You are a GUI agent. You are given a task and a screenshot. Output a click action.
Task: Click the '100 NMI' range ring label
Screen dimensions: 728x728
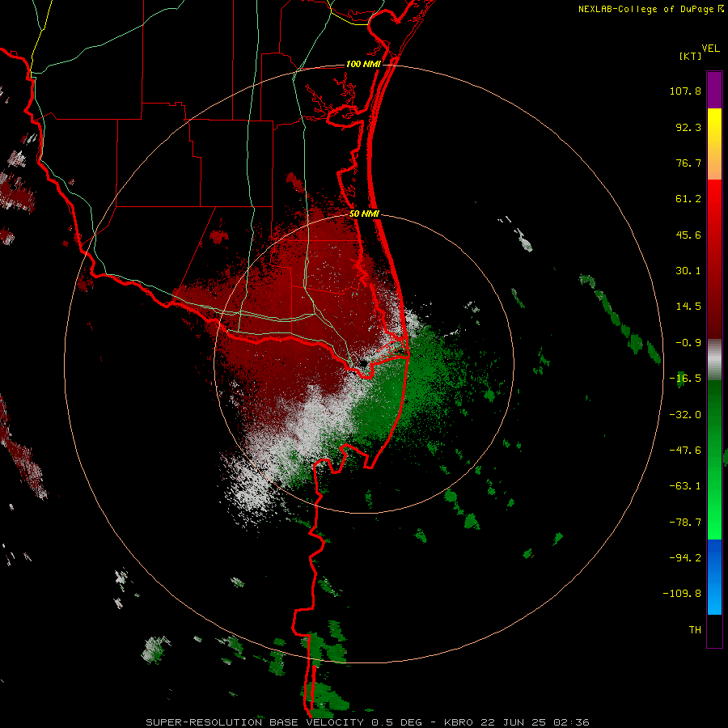click(x=363, y=64)
